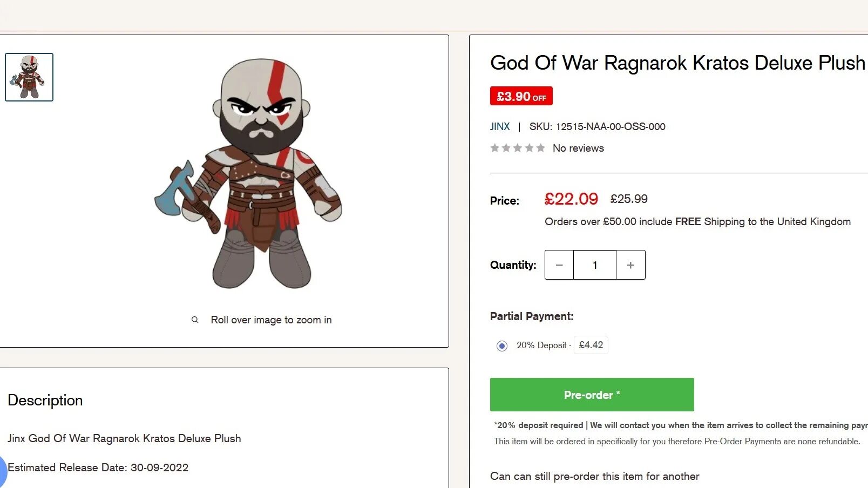Open the JINX brand link
868x488 pixels.
(500, 126)
